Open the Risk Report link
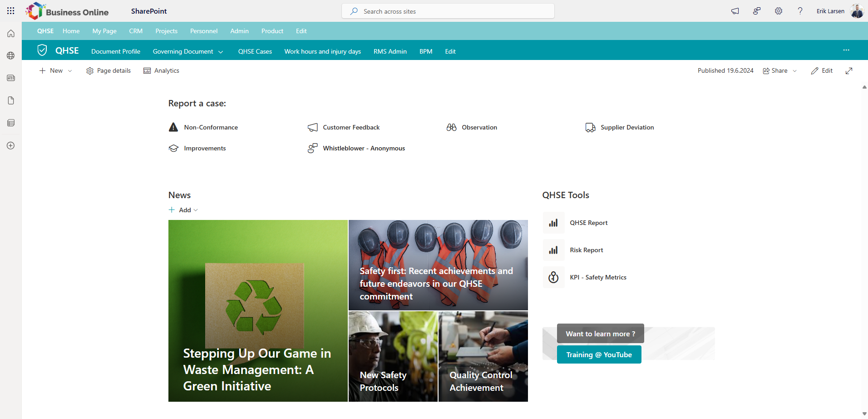This screenshot has width=868, height=419. click(x=587, y=250)
